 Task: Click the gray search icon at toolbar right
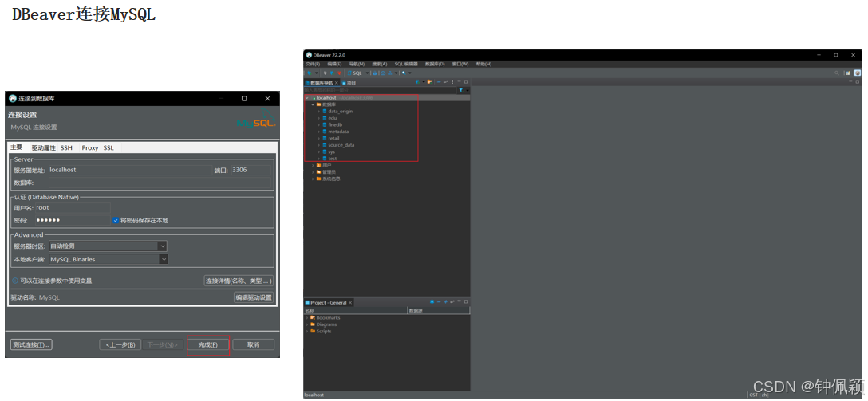836,73
